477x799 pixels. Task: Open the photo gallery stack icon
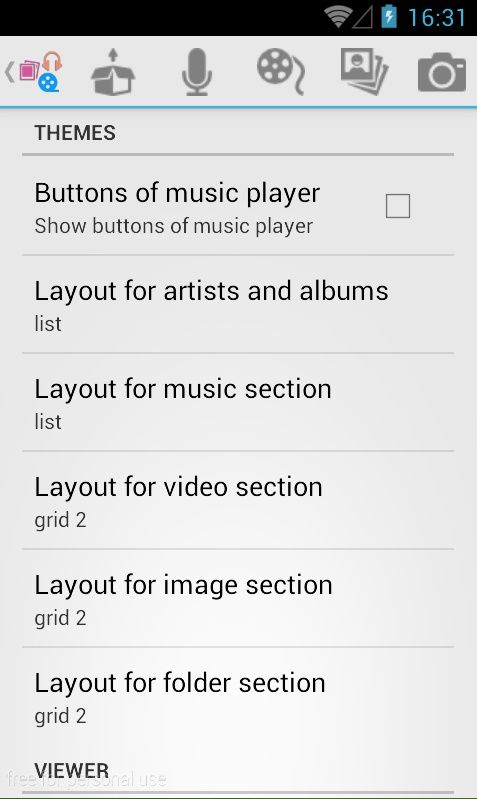pyautogui.click(x=364, y=72)
